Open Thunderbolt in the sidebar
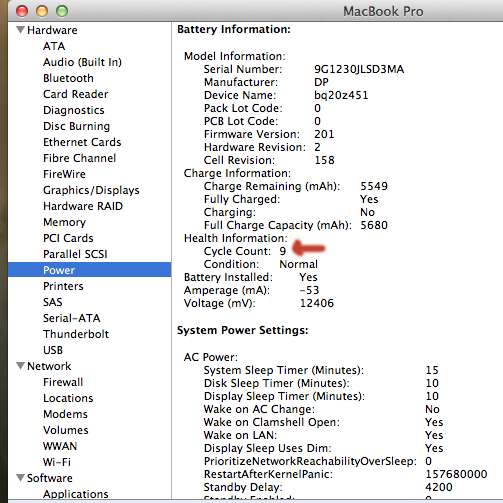503x503 pixels. point(76,334)
